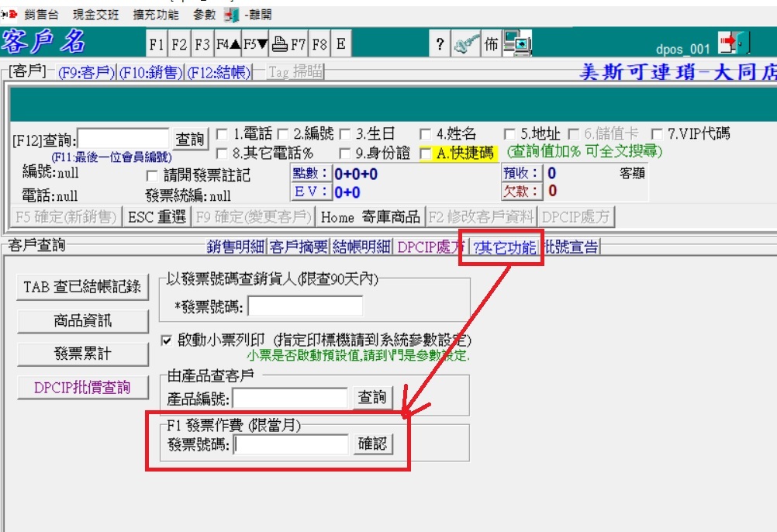Viewport: 777px width, 532px height.
Task: Click the 確認 button for invoice void
Action: click(x=373, y=444)
